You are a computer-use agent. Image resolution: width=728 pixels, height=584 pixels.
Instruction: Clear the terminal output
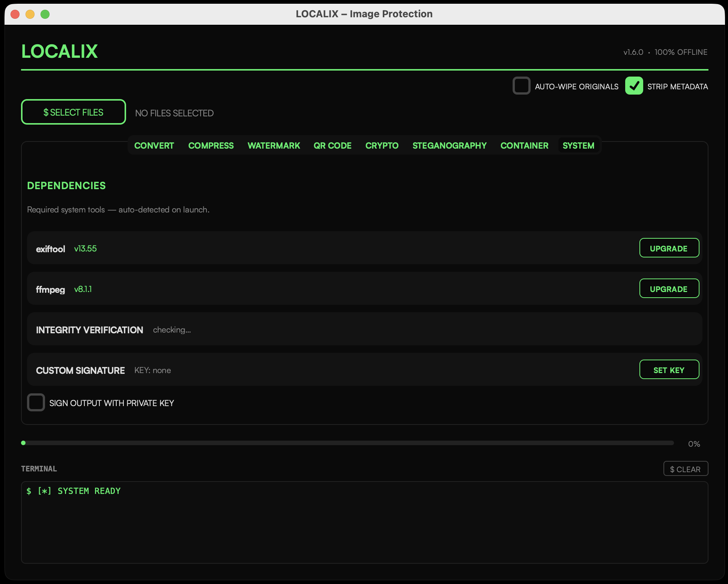point(686,469)
